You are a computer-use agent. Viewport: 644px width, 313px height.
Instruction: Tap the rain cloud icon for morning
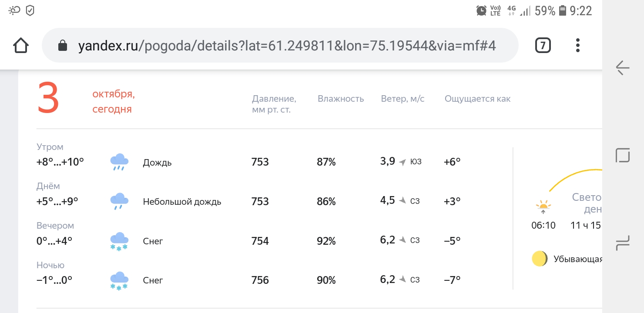click(119, 162)
